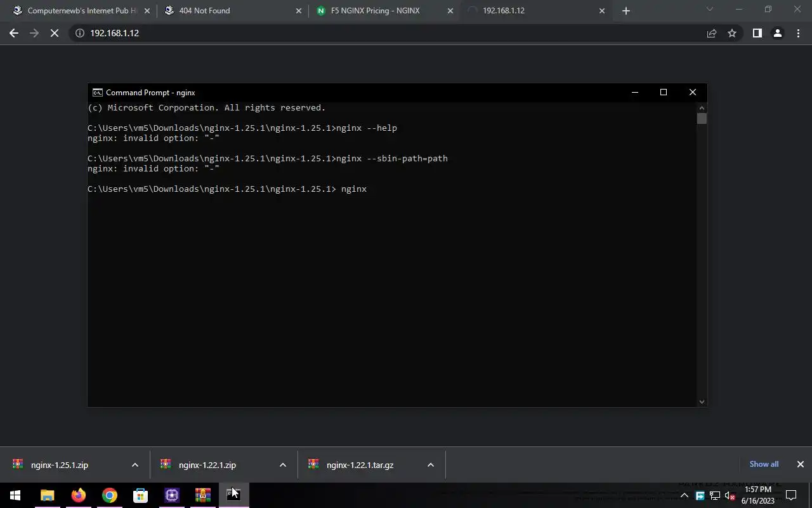812x508 pixels.
Task: Show all downloads
Action: coord(764,464)
